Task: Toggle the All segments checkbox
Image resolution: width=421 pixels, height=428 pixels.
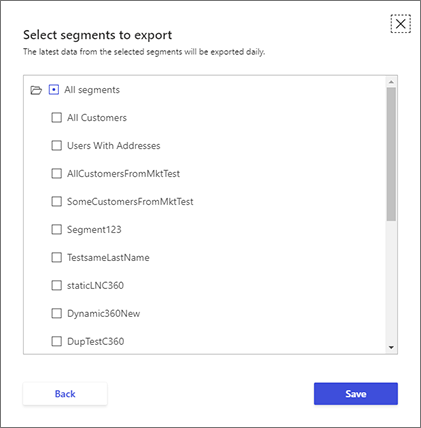Action: point(54,90)
